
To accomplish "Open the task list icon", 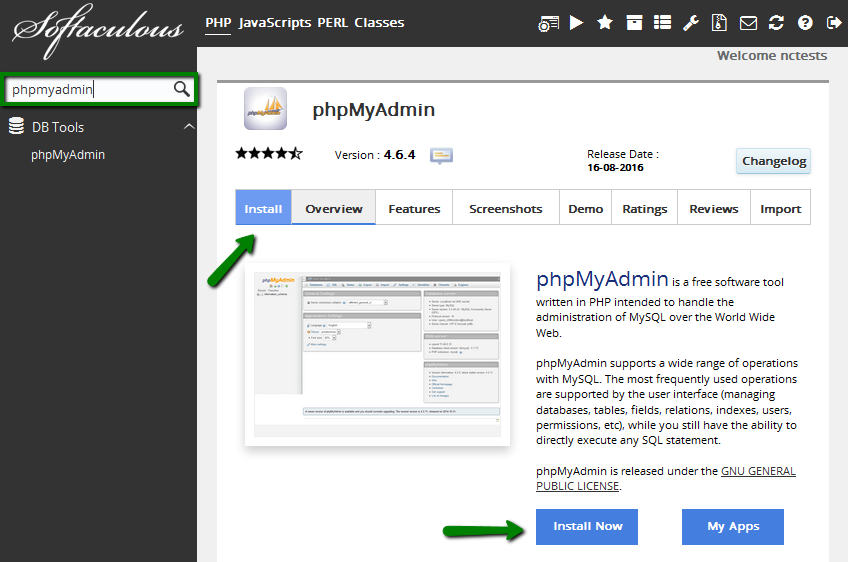I will point(662,23).
